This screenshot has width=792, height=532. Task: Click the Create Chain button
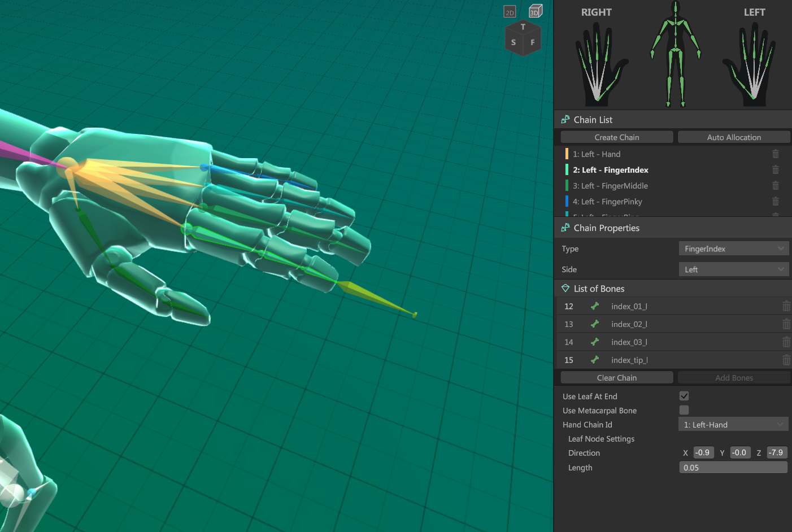616,137
